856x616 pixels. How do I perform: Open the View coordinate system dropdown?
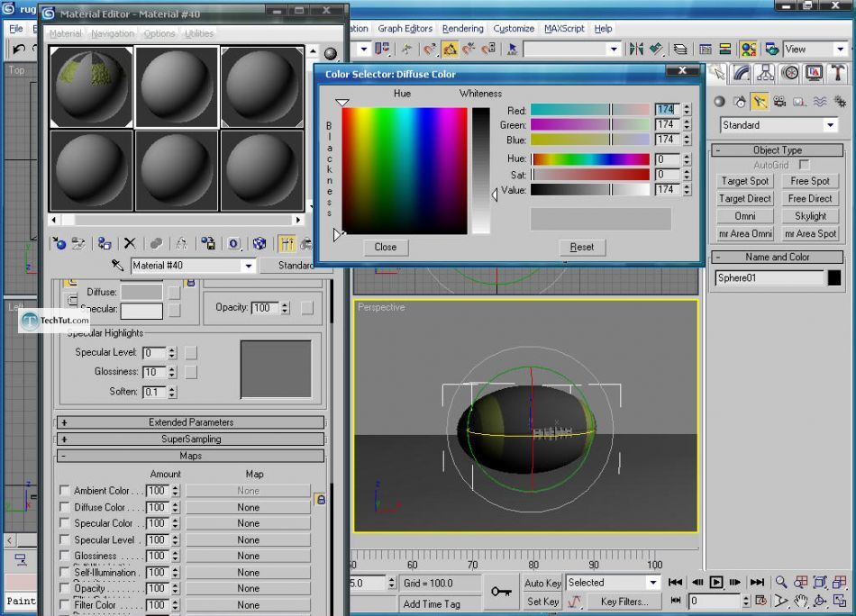click(x=840, y=50)
